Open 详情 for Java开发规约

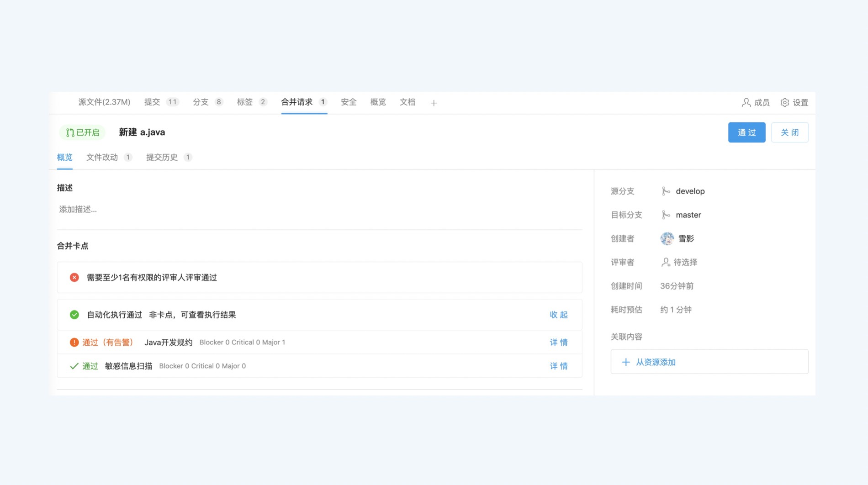click(x=558, y=343)
